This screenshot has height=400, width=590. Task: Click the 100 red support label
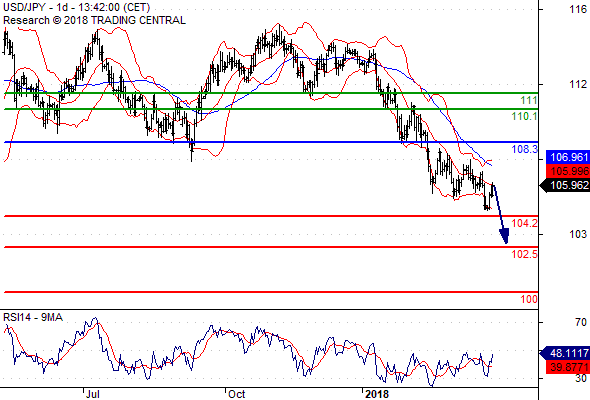click(529, 300)
